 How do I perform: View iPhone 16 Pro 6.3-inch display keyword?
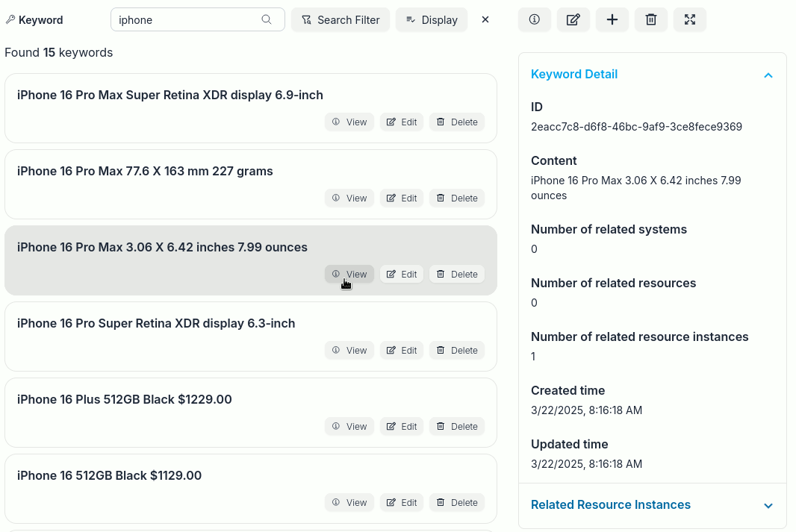click(x=349, y=351)
